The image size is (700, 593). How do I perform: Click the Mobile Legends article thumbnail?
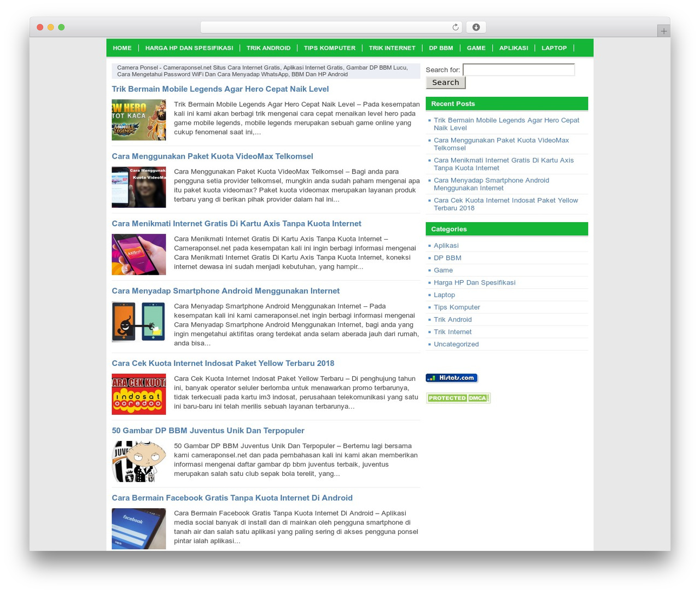[139, 120]
